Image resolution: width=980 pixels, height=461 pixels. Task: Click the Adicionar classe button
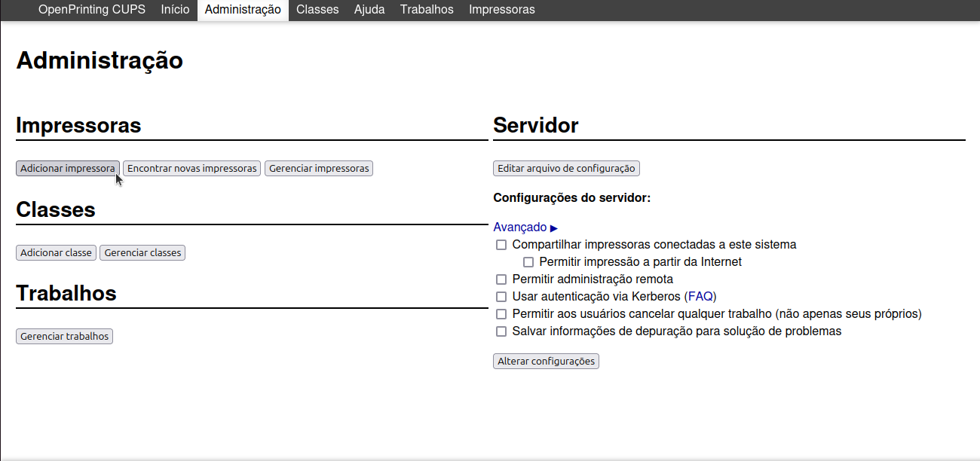pyautogui.click(x=57, y=252)
